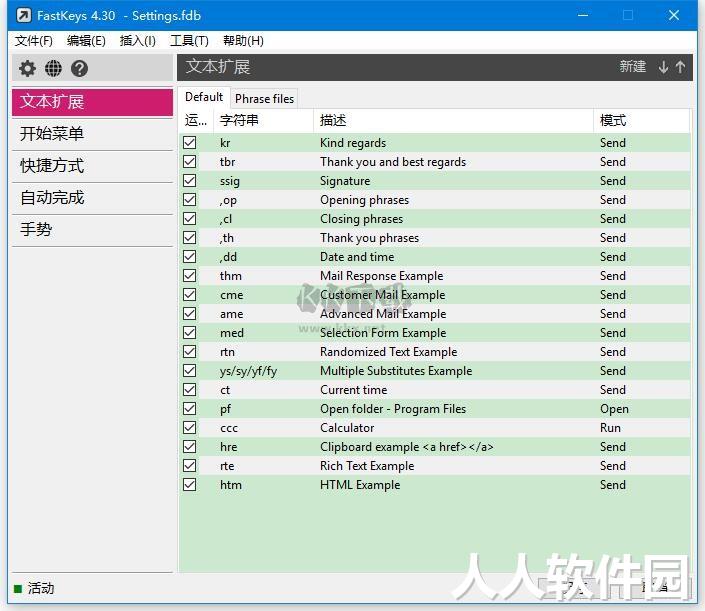Viewport: 705px width, 611px height.
Task: Click the FastKeys title bar icon
Action: tap(24, 16)
